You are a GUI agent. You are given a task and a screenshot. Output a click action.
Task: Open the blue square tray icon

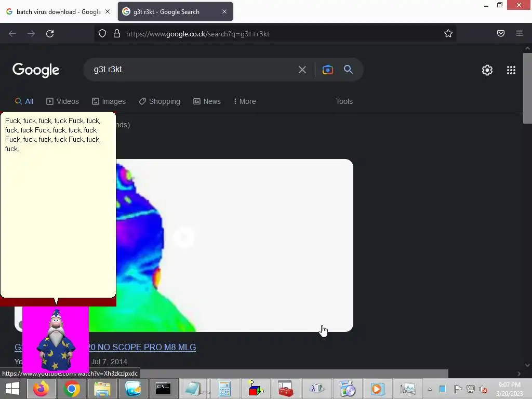443,389
